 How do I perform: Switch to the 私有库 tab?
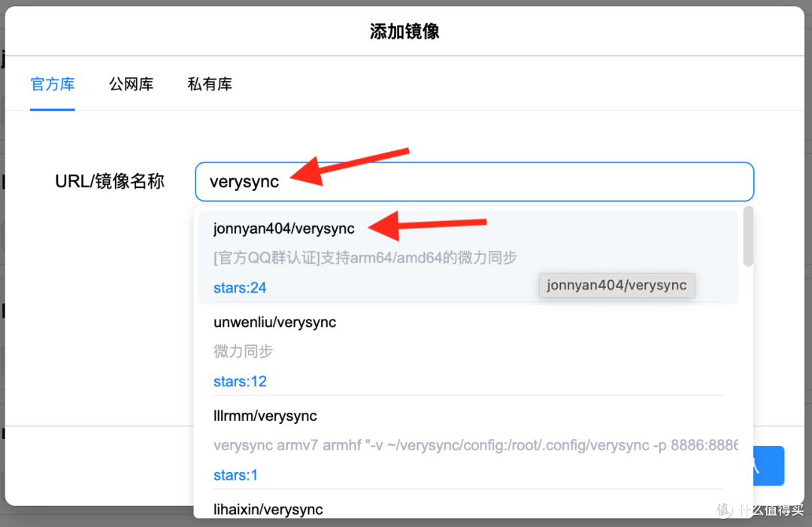(x=210, y=84)
